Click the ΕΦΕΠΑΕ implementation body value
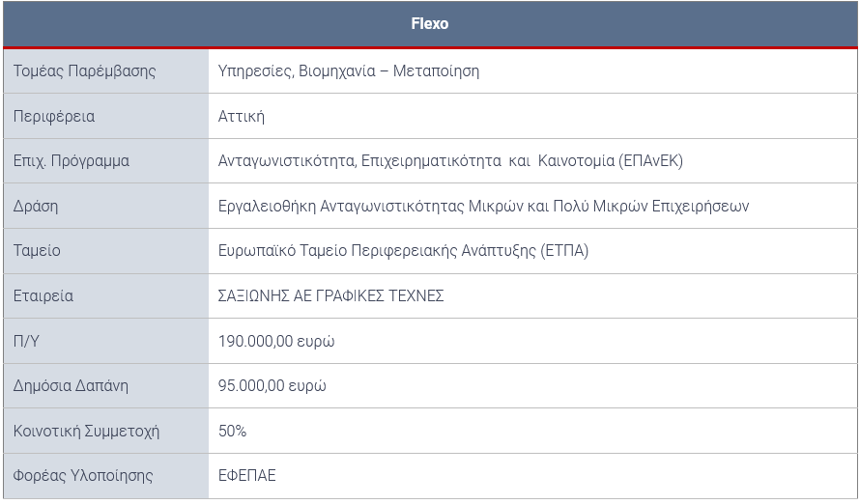 [x=246, y=475]
